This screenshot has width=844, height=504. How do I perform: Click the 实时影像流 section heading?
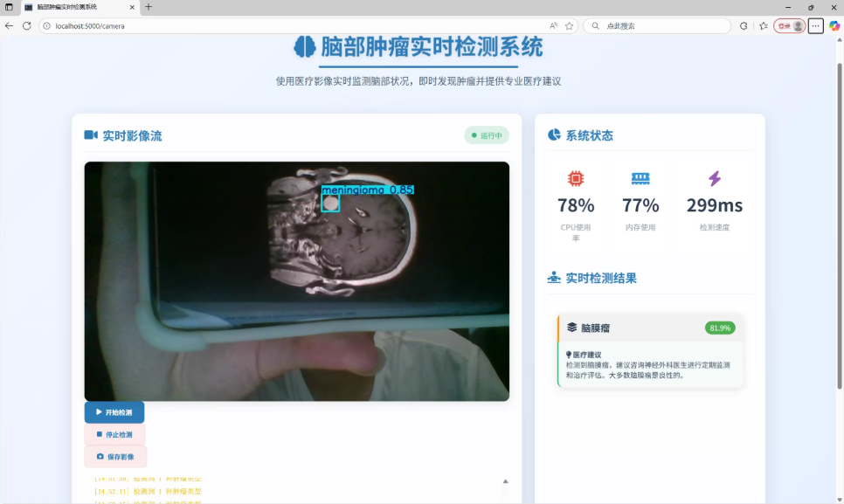click(133, 135)
